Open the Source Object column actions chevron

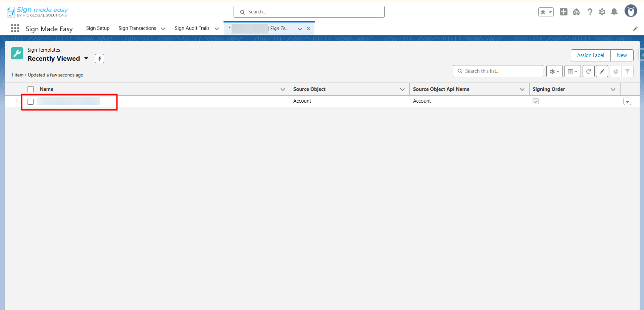coord(402,89)
